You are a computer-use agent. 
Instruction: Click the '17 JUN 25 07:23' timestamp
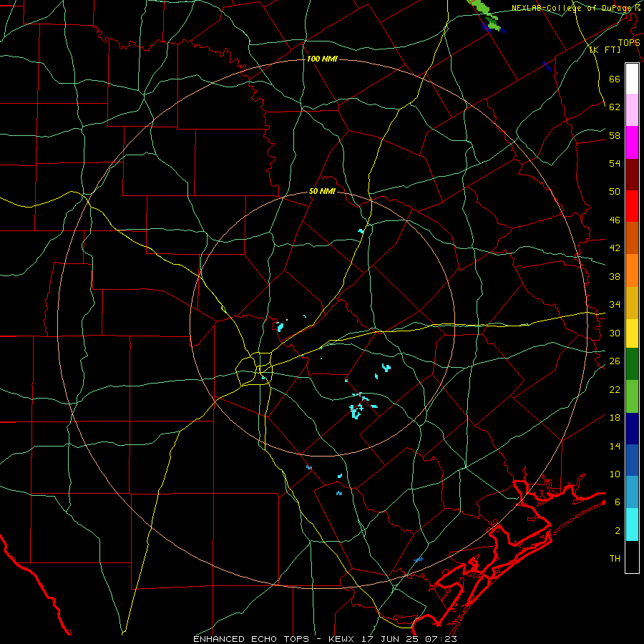click(409, 639)
